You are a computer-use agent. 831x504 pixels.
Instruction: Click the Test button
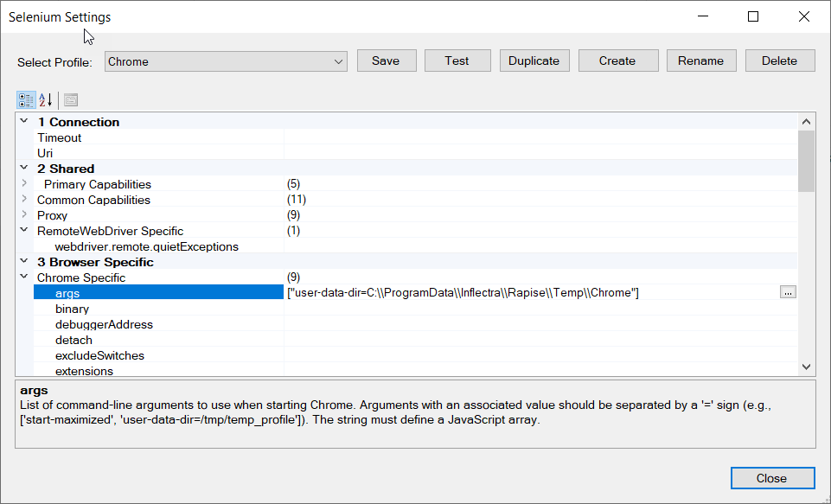click(457, 61)
